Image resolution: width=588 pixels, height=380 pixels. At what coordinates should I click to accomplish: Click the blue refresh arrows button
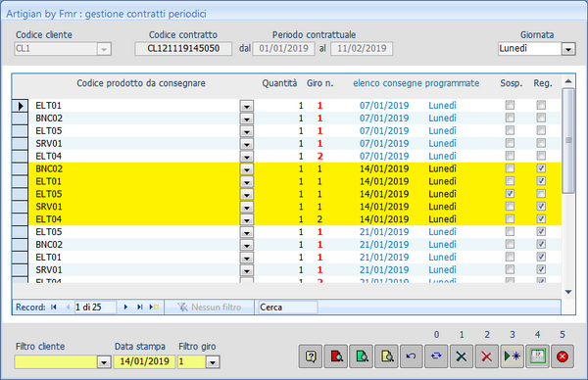point(436,356)
